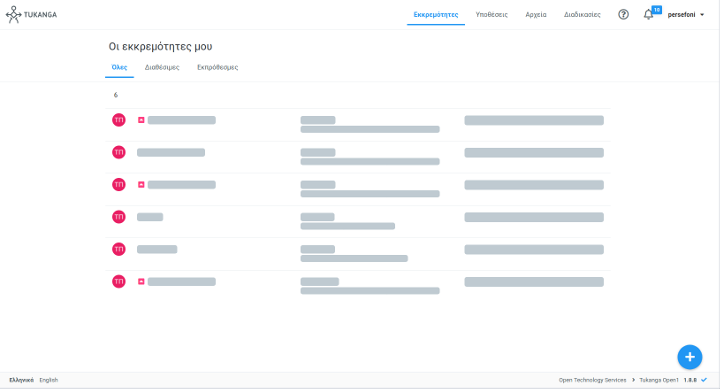The height and width of the screenshot is (389, 720).
Task: Click the Tukanga logo
Action: pyautogui.click(x=31, y=15)
